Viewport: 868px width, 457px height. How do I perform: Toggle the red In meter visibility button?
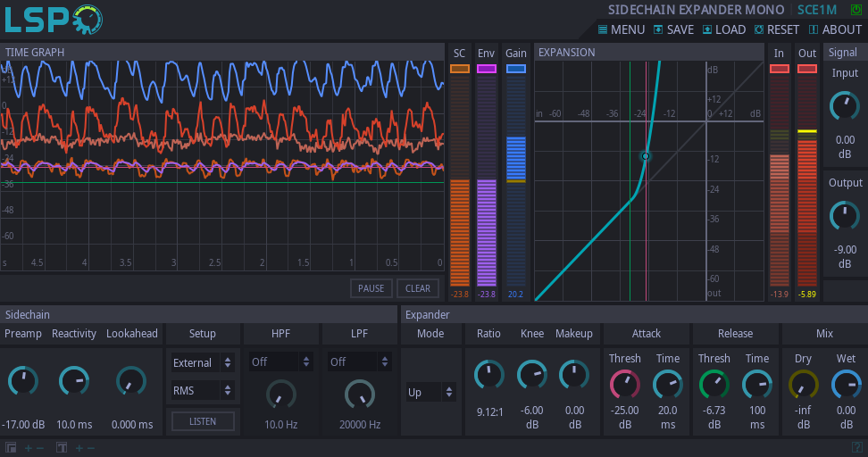tap(780, 69)
